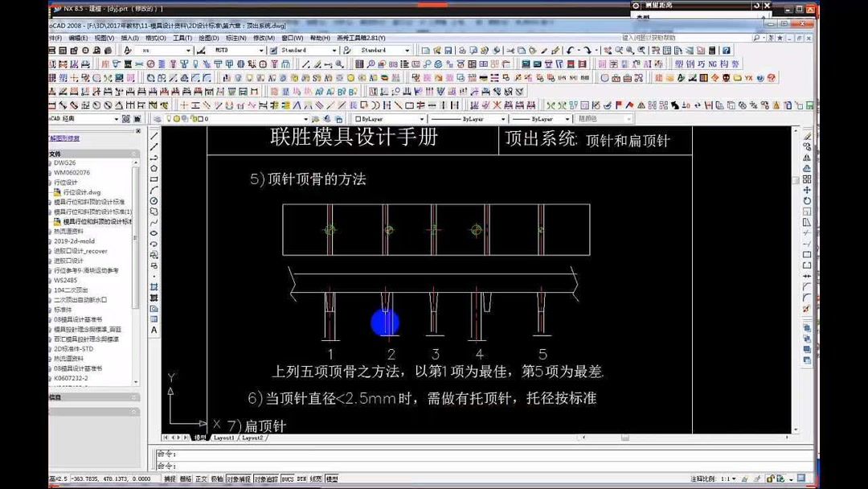This screenshot has height=489, width=868.
Task: Open the Pan tool on the toolbar
Action: click(608, 51)
